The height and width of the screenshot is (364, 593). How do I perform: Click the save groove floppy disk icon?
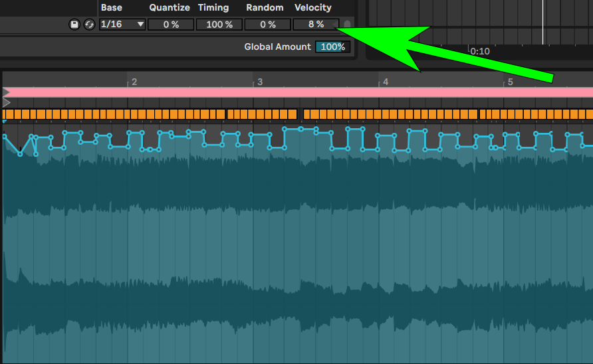[x=74, y=25]
